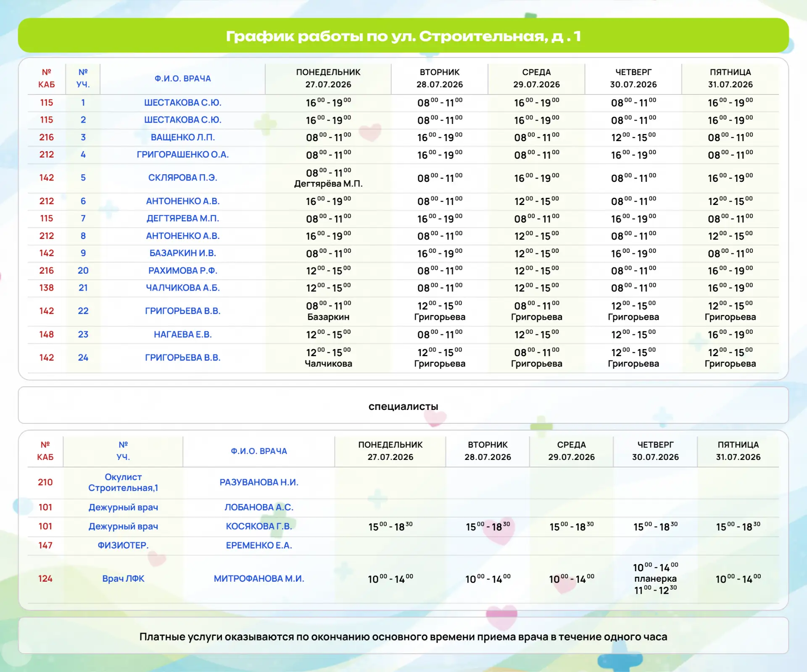Click cabinet number 148
This screenshot has width=807, height=672.
click(x=47, y=334)
